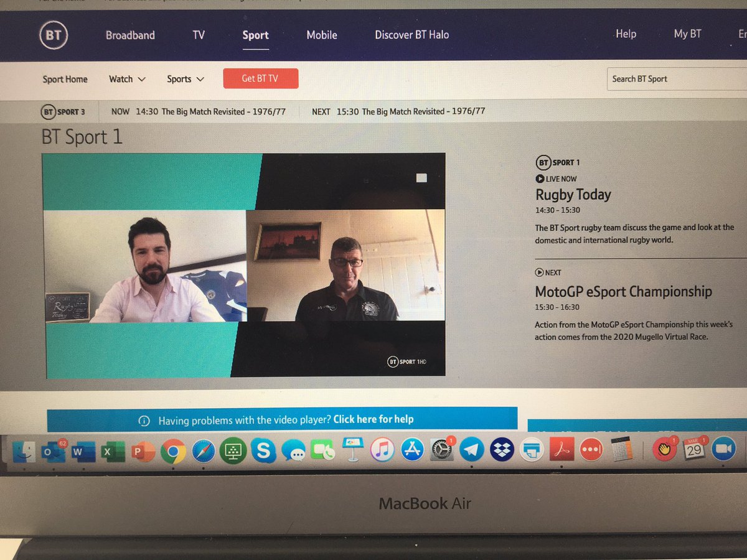Go to the TV section

click(199, 35)
